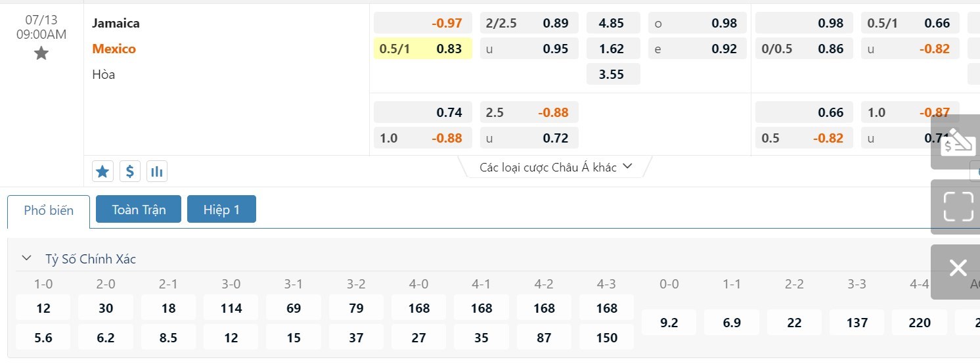The width and height of the screenshot is (980, 364).
Task: Select over 2/2.5 odds 0.89
Action: (x=529, y=23)
